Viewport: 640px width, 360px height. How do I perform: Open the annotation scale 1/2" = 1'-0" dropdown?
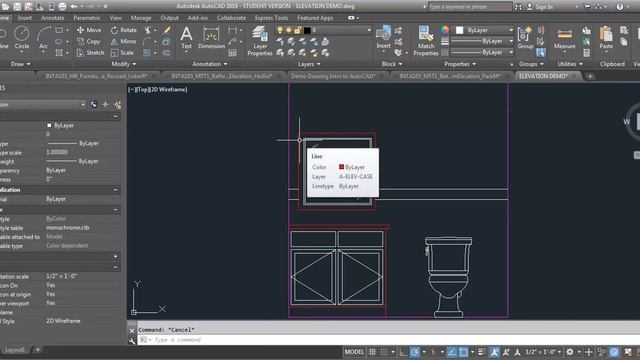coord(543,352)
